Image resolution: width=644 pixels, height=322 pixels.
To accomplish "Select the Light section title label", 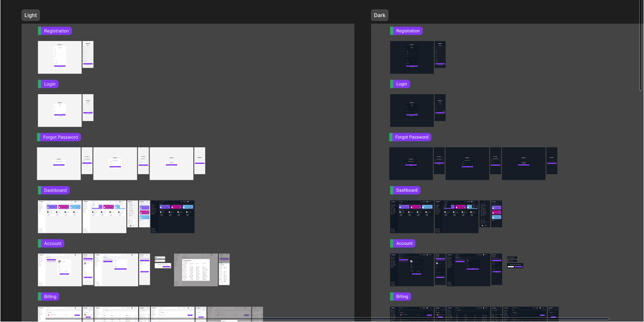I will (x=31, y=15).
